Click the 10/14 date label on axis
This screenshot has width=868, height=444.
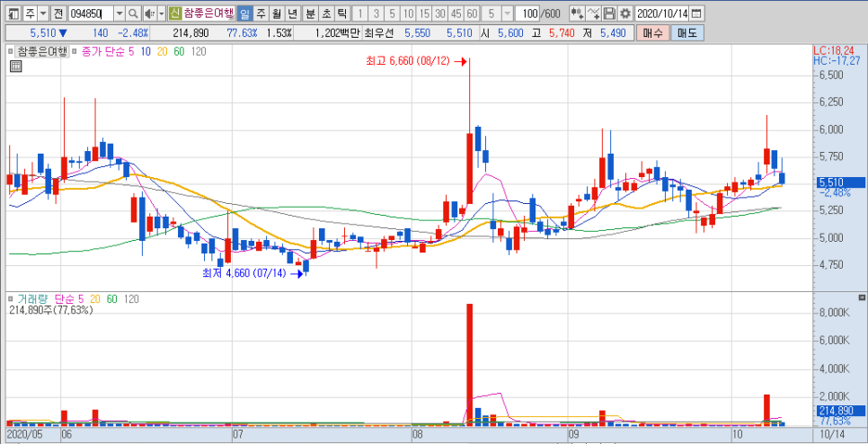[832, 433]
